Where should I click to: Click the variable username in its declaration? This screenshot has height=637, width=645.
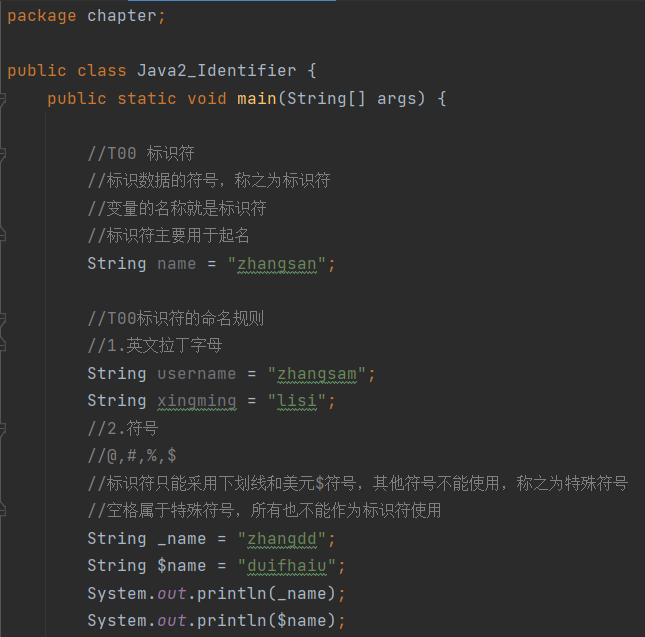point(196,374)
